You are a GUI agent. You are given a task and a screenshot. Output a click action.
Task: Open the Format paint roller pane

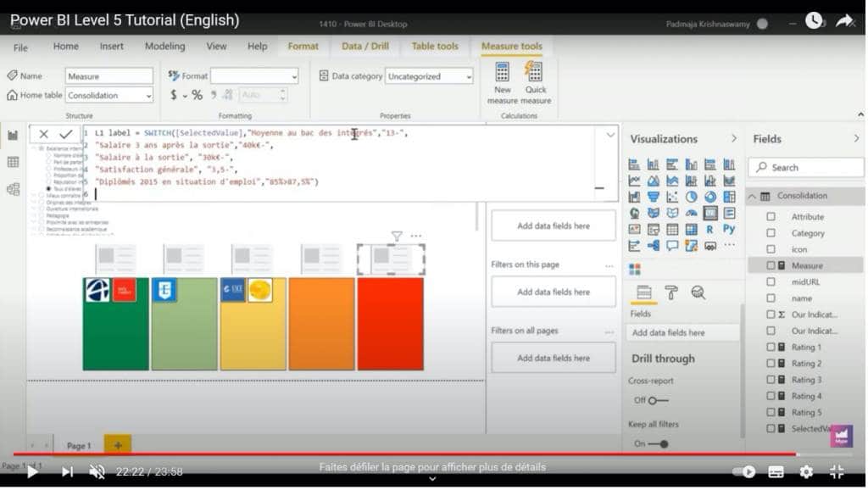(671, 292)
